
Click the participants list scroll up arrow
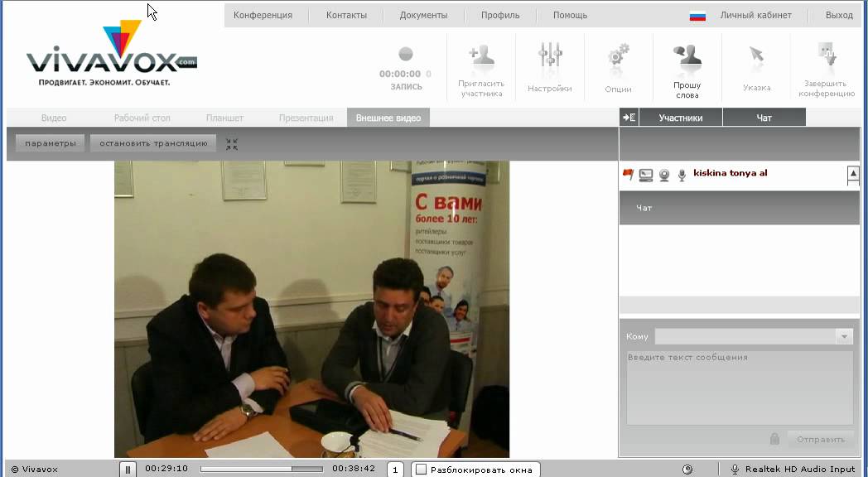click(853, 174)
